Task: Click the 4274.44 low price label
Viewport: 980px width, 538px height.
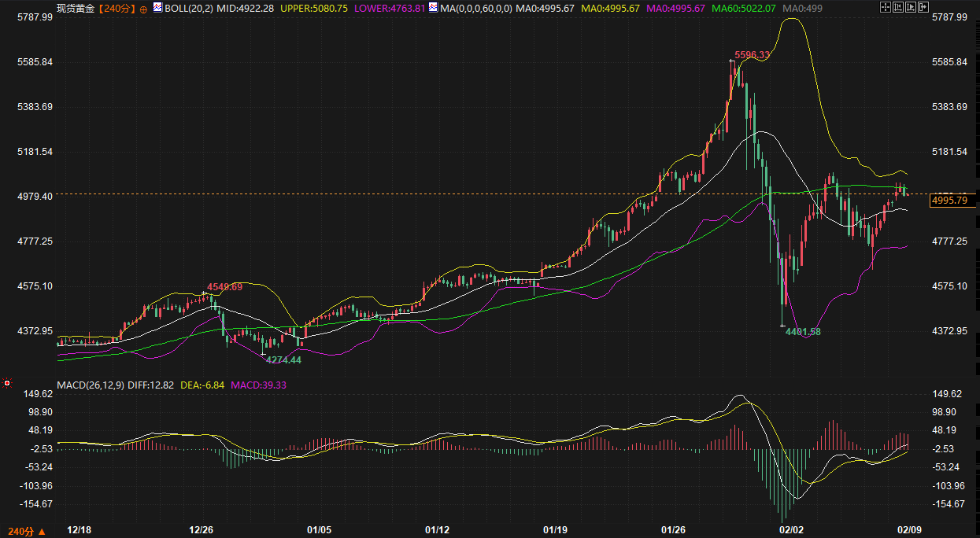Action: click(x=283, y=359)
